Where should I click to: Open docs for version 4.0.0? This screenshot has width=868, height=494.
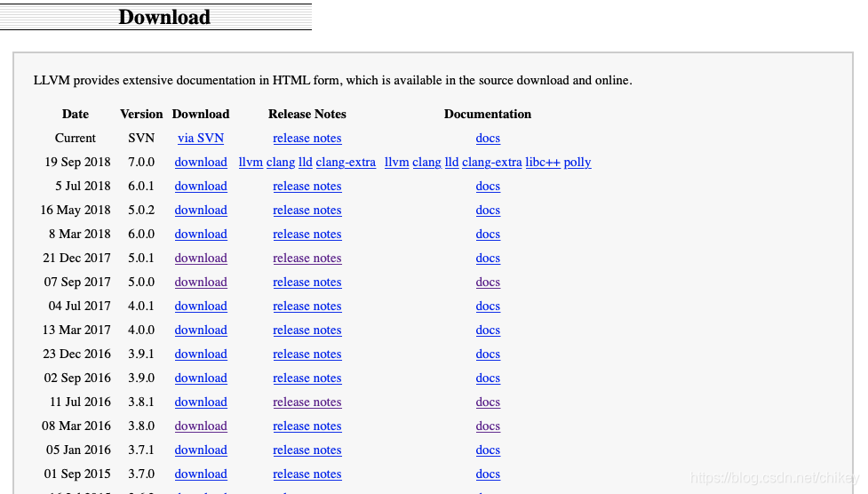click(488, 330)
